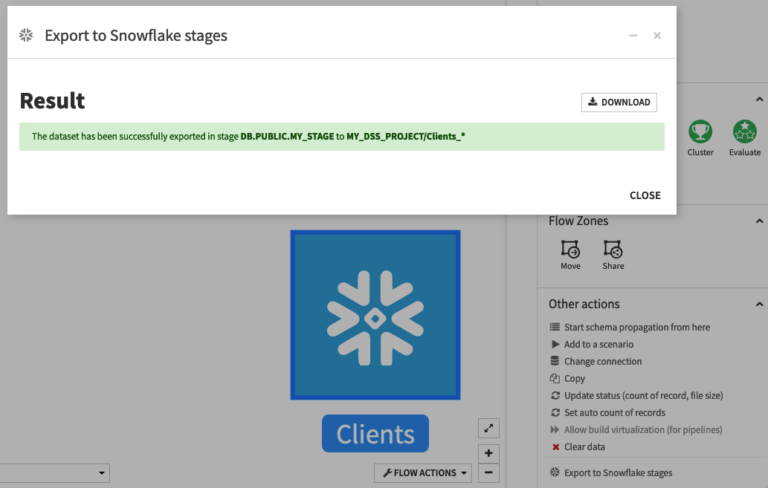Image resolution: width=768 pixels, height=488 pixels.
Task: Click Close in the export dialog
Action: (644, 195)
